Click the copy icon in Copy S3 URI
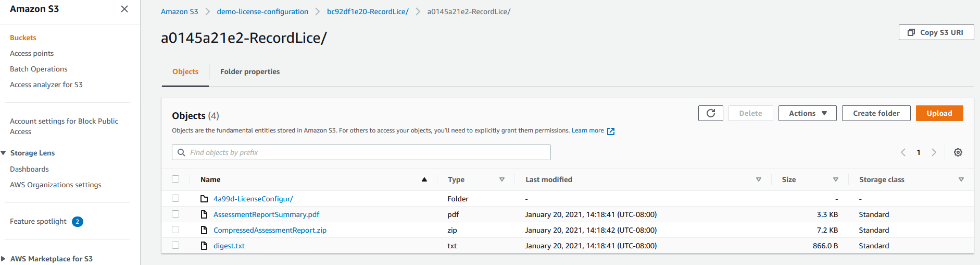The width and height of the screenshot is (980, 265). tap(911, 32)
